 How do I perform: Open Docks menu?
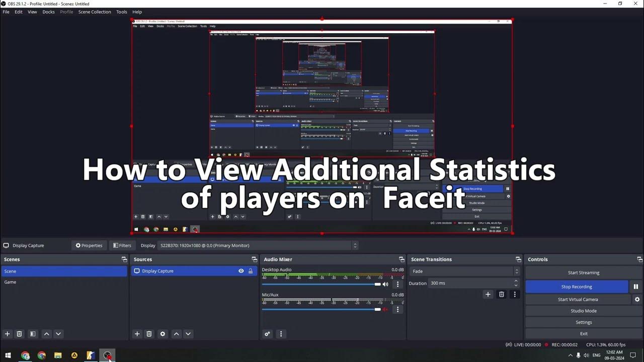[49, 12]
